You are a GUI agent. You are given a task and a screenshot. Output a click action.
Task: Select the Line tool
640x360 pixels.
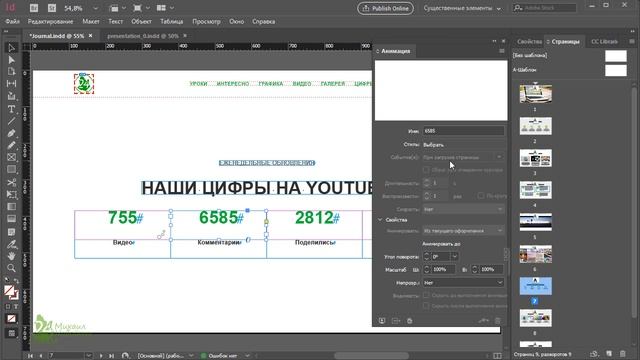[x=11, y=121]
